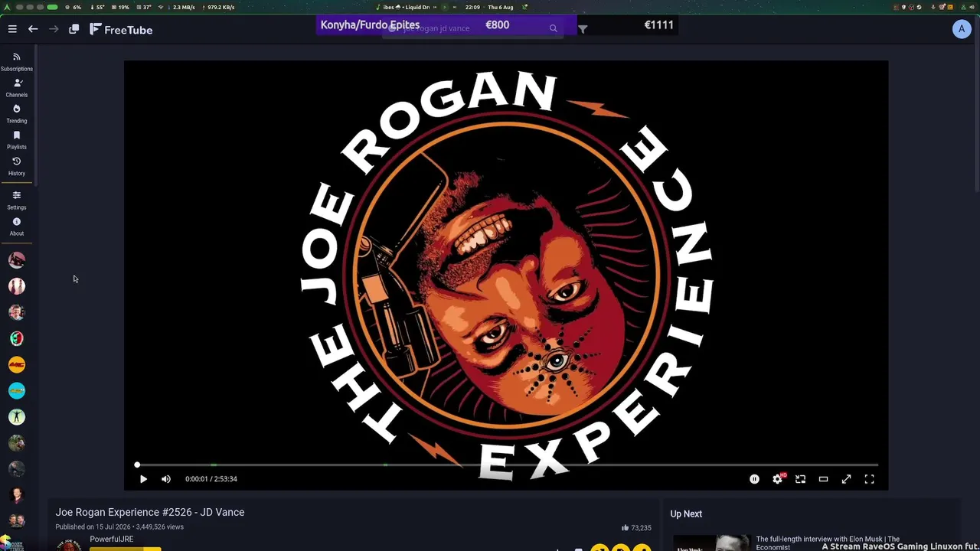Click the 'Up Next' heading
The width and height of the screenshot is (980, 551).
click(686, 514)
